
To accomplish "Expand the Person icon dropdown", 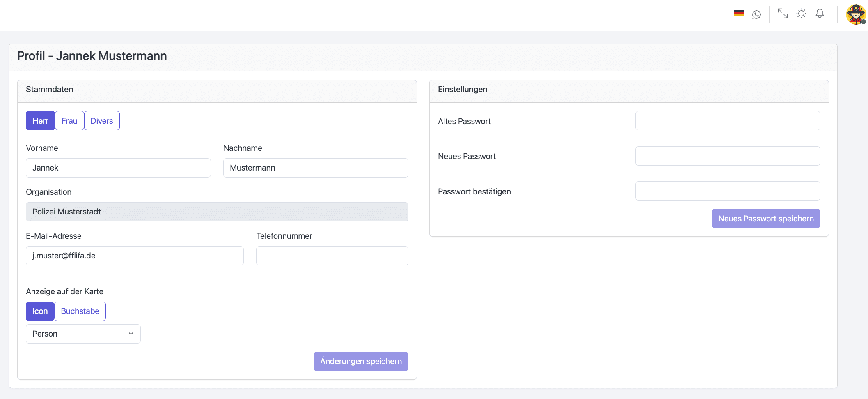I will (83, 334).
